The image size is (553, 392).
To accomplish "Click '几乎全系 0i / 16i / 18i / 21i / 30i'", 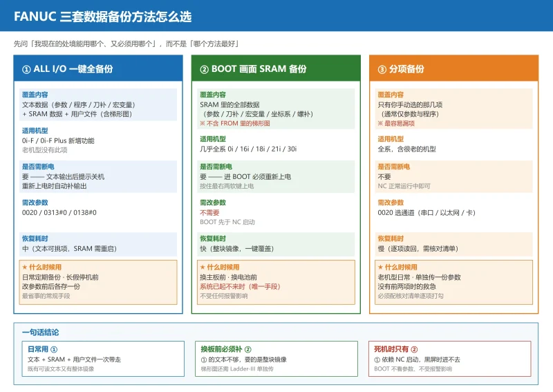I will 248,149.
